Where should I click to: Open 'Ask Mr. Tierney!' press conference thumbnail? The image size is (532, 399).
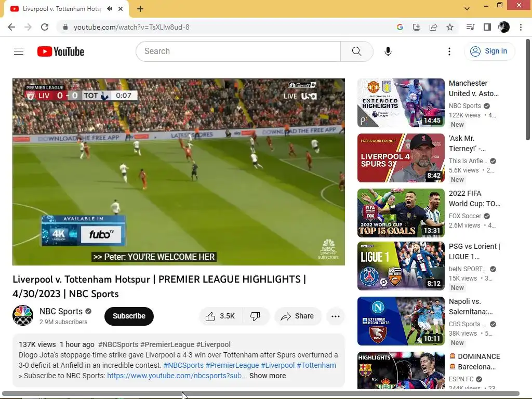pyautogui.click(x=401, y=158)
